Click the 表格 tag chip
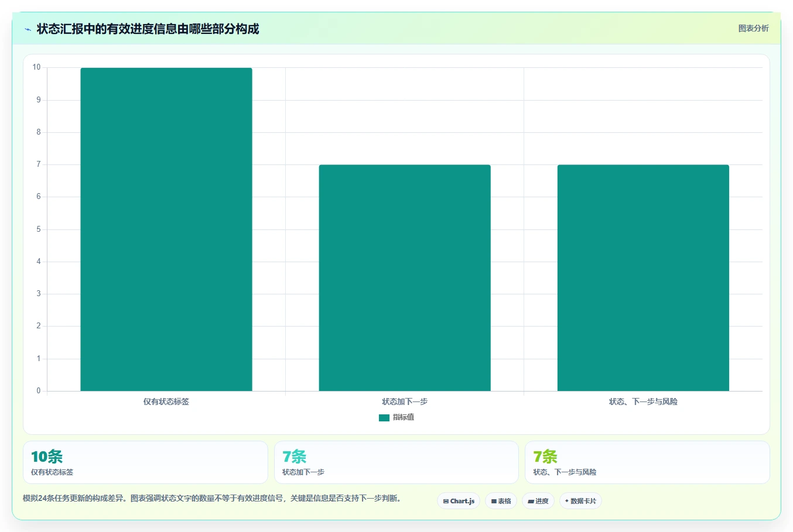Screen dimensions: 793x532 click(x=501, y=501)
